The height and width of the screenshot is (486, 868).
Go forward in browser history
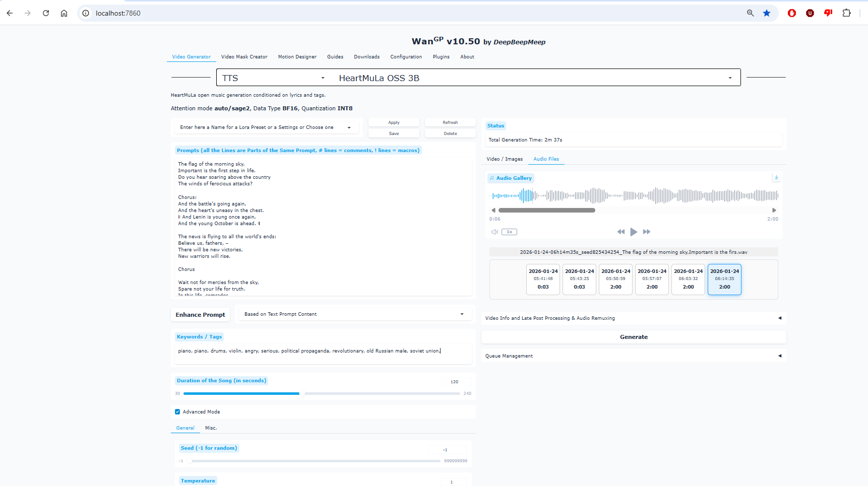28,13
